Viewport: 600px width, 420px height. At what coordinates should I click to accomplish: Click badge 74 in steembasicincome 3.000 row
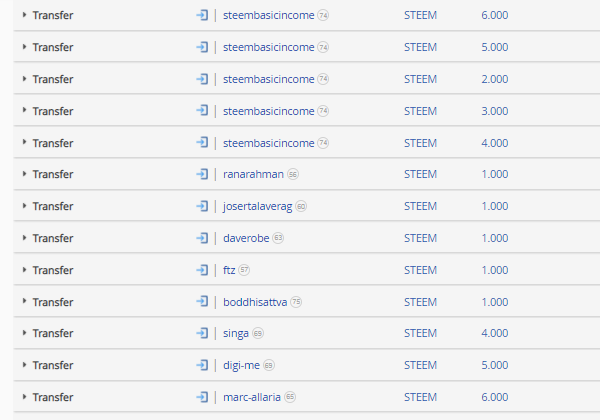click(x=323, y=111)
